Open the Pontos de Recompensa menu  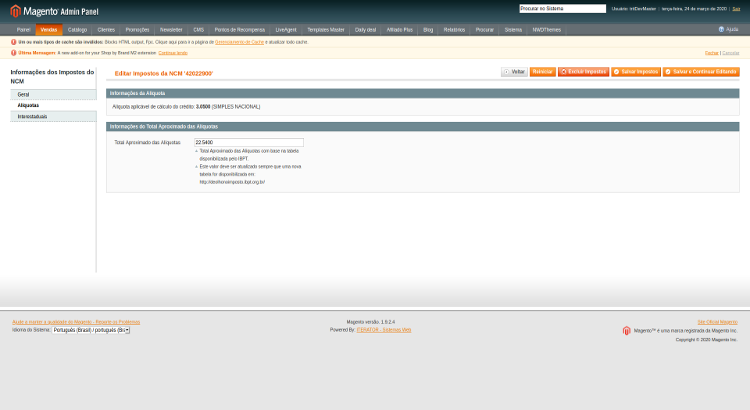tap(240, 30)
